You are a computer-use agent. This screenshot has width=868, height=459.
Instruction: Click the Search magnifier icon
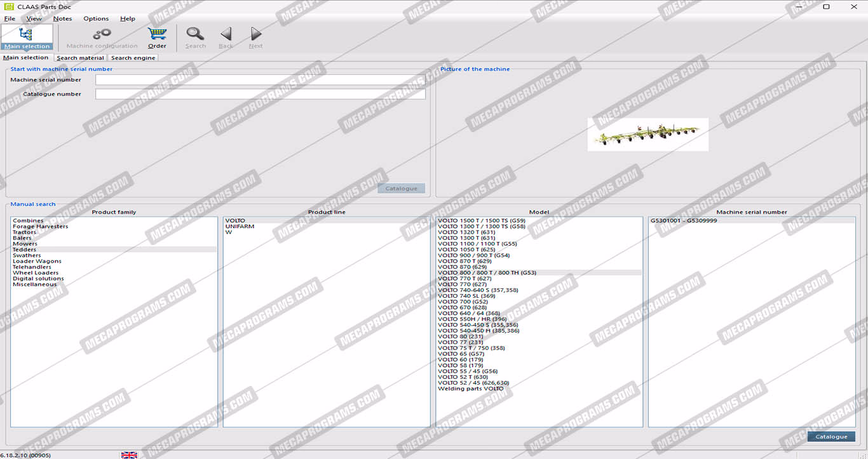[195, 34]
